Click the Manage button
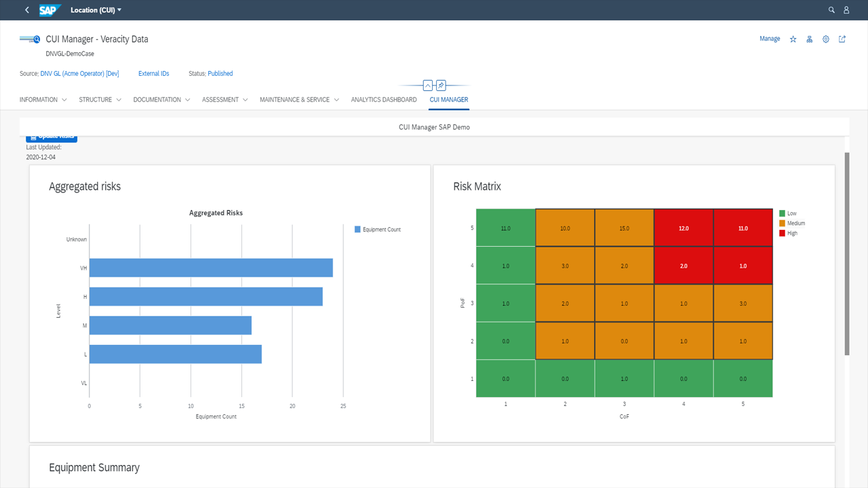Image resolution: width=868 pixels, height=488 pixels. (770, 39)
